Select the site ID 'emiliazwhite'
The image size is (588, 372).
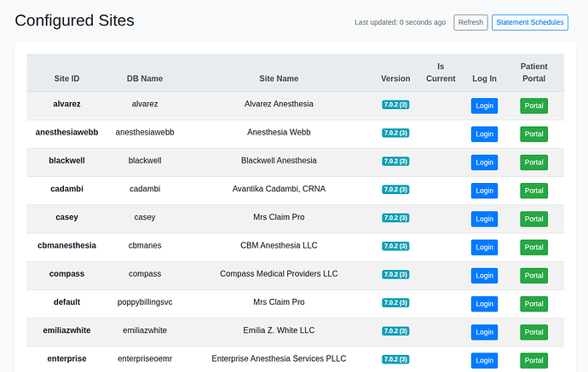point(66,330)
